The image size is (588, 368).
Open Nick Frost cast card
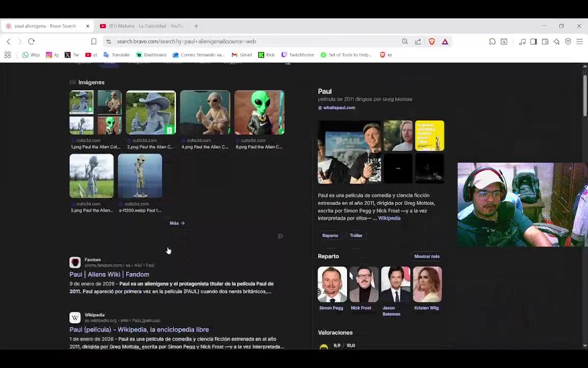point(363,288)
